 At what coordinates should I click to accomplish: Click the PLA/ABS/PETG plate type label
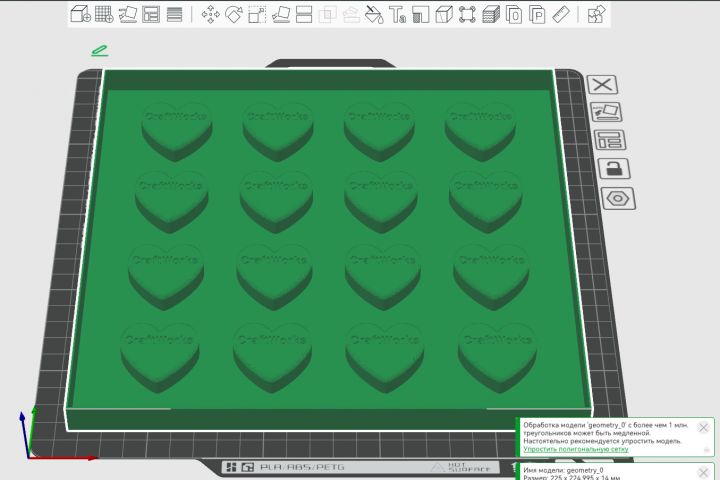(x=302, y=467)
